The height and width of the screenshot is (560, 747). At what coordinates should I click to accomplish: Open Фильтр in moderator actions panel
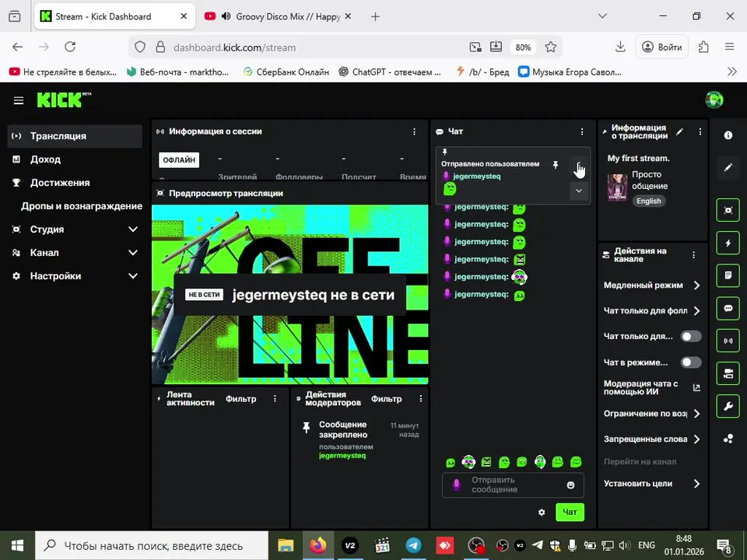tap(387, 399)
